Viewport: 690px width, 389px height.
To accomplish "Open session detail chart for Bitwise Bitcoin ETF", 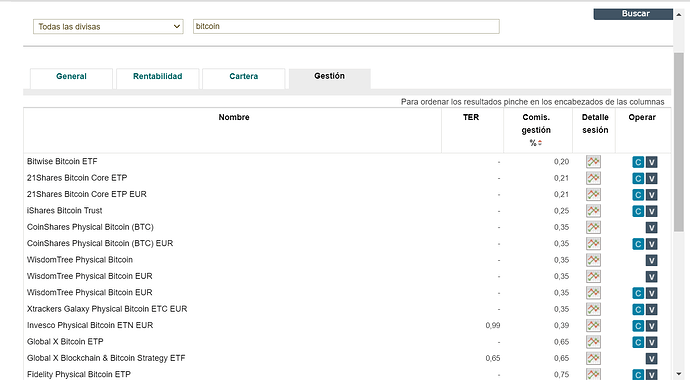I will 593,162.
